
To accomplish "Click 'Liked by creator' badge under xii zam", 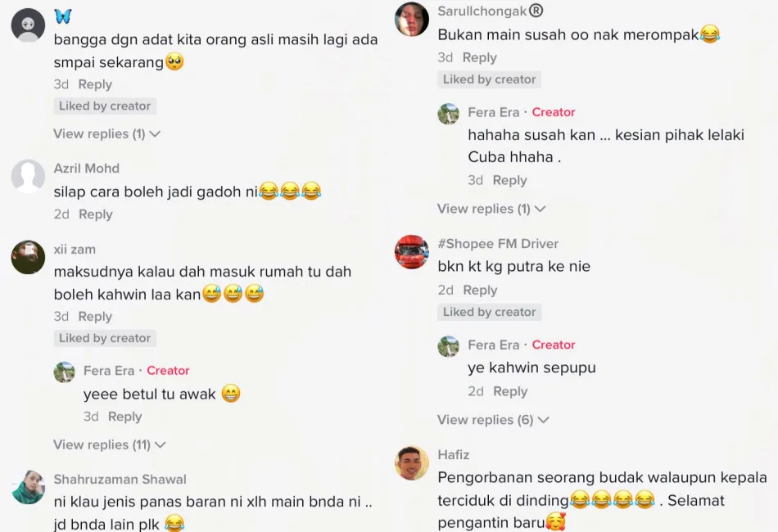I will tap(105, 338).
